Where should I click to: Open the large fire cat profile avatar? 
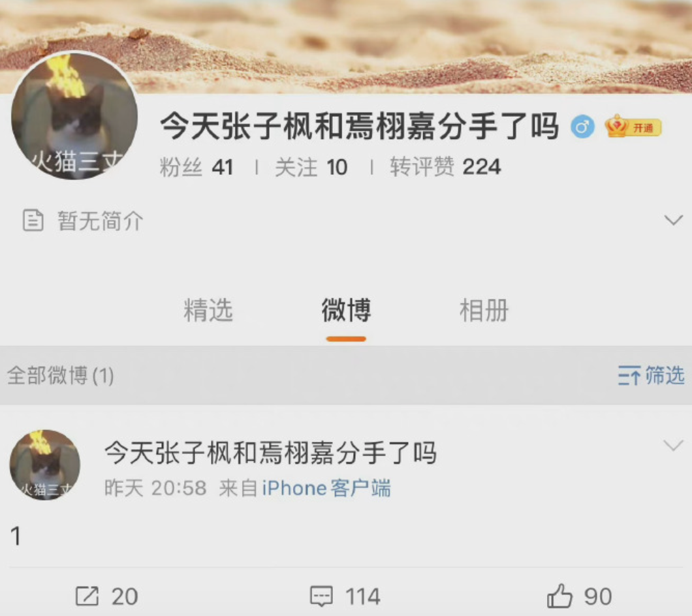[x=74, y=115]
